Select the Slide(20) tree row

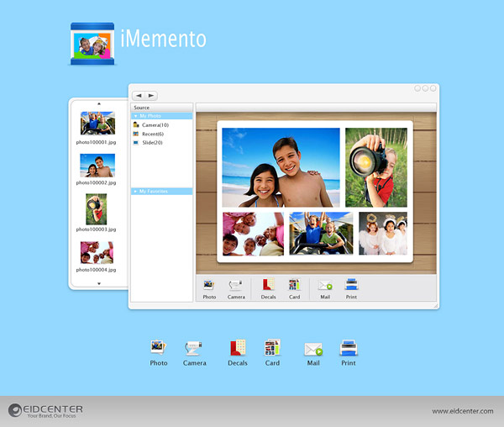(x=161, y=142)
